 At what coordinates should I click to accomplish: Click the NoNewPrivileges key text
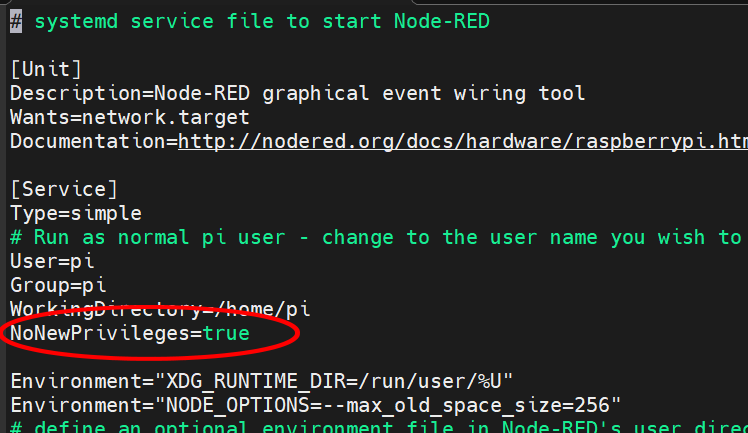(x=100, y=334)
